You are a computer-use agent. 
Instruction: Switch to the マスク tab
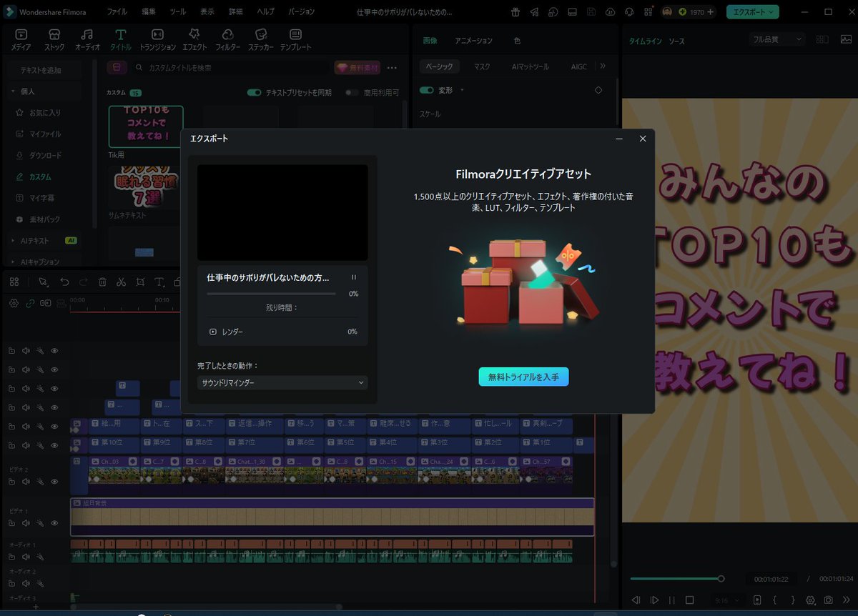pos(482,66)
